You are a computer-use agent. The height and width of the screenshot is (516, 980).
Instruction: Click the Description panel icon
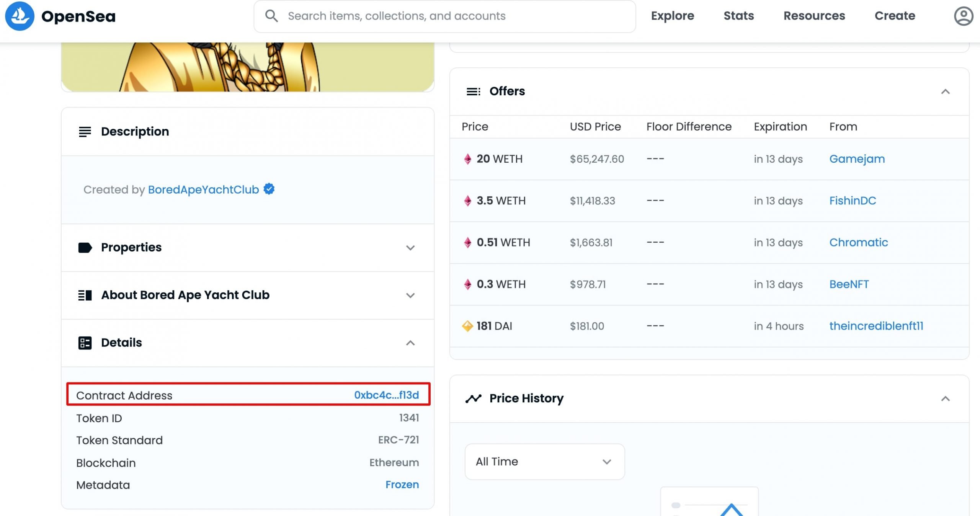(85, 132)
